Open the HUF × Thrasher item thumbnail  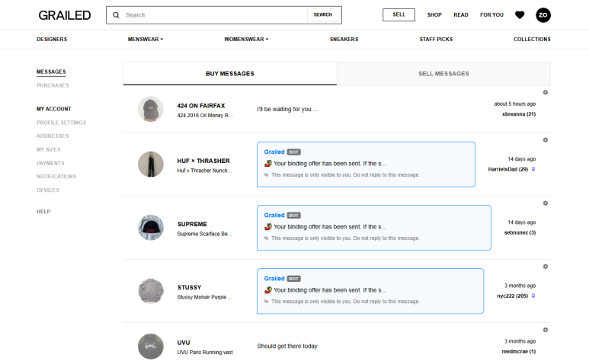[x=151, y=164]
